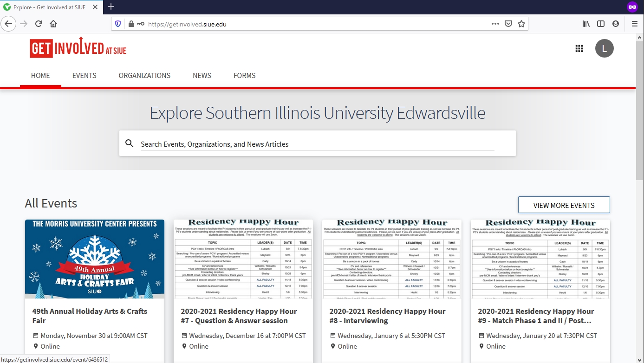Open the Firefox library icon
This screenshot has width=644, height=363.
586,24
